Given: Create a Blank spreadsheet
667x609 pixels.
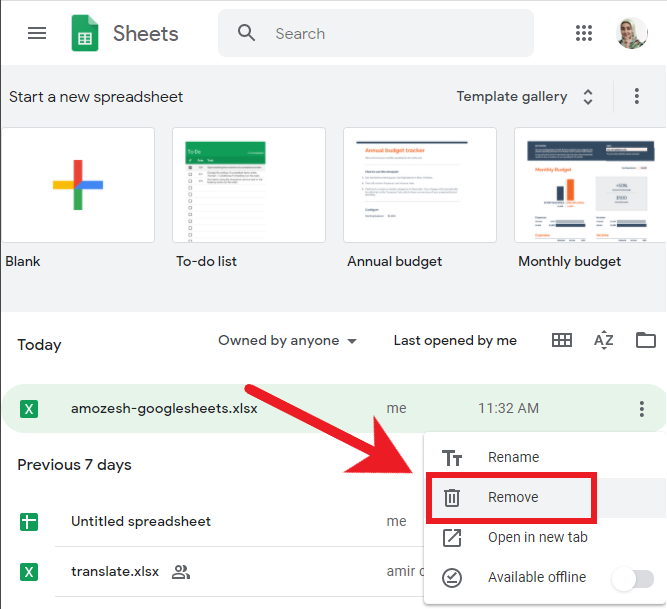Looking at the screenshot, I should (x=78, y=185).
